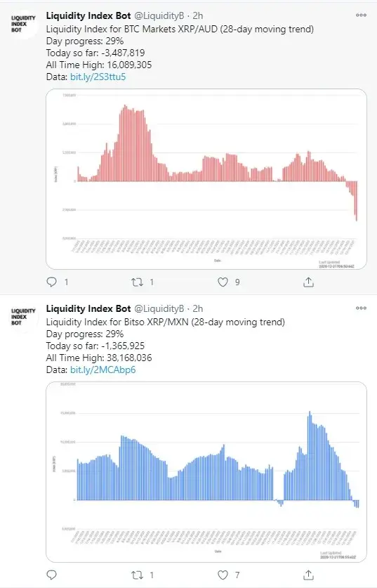Open the bit.ly/2S3ttu5 data link

click(x=98, y=77)
